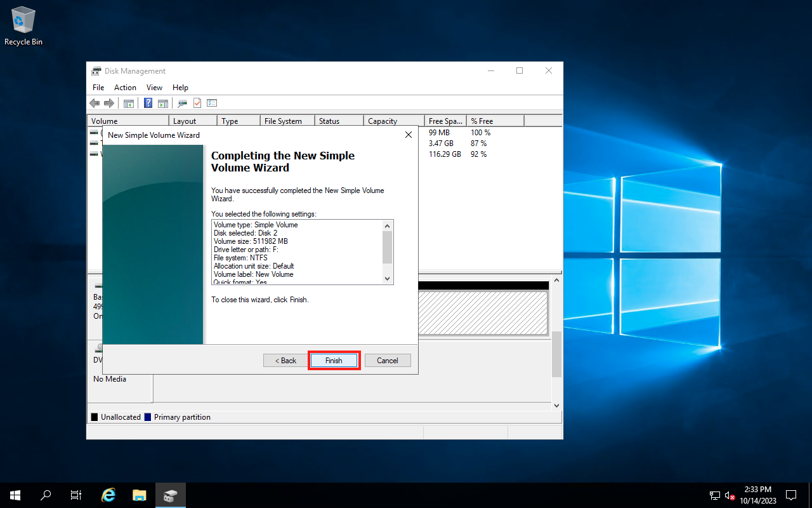
Task: Close the New Simple Volume Wizard dialog
Action: (x=408, y=135)
